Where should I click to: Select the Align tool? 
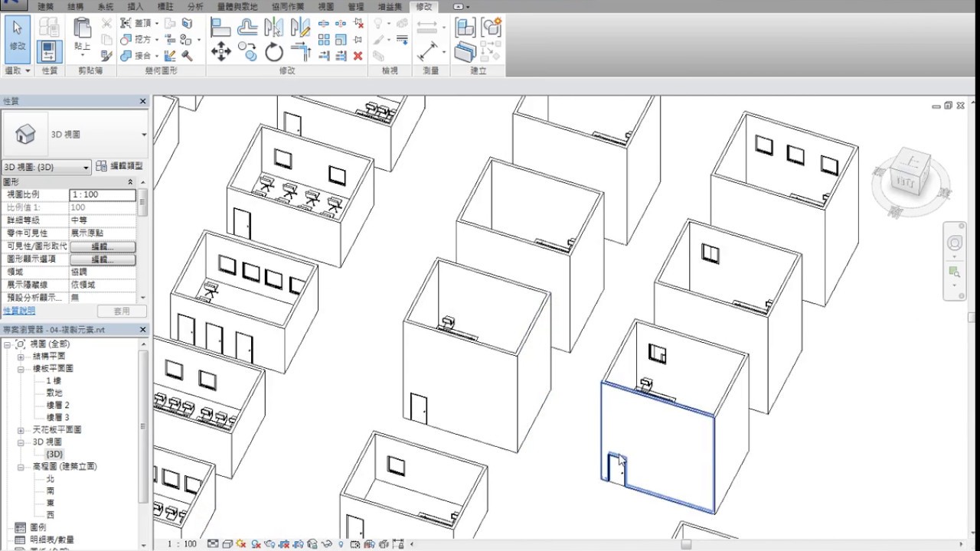[x=221, y=26]
